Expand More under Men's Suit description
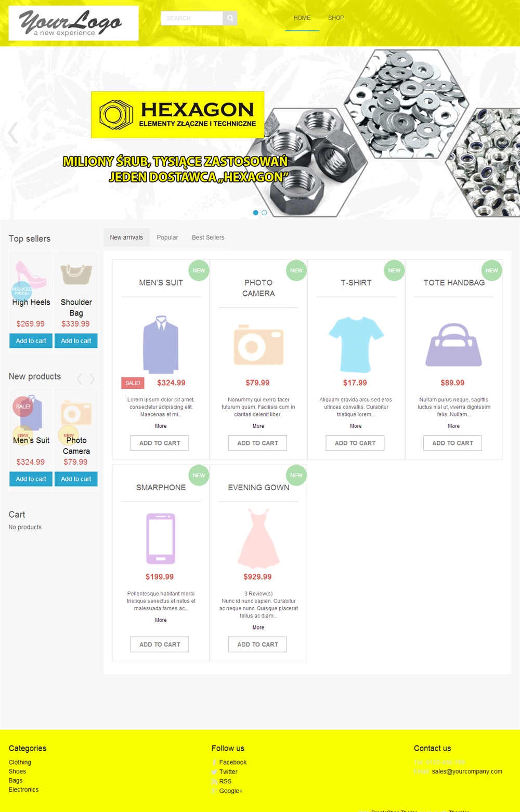Viewport: 520px width, 812px height. (x=161, y=426)
